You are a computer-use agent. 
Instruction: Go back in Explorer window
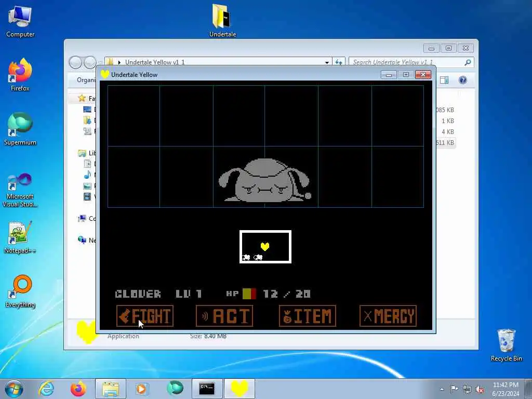[75, 62]
